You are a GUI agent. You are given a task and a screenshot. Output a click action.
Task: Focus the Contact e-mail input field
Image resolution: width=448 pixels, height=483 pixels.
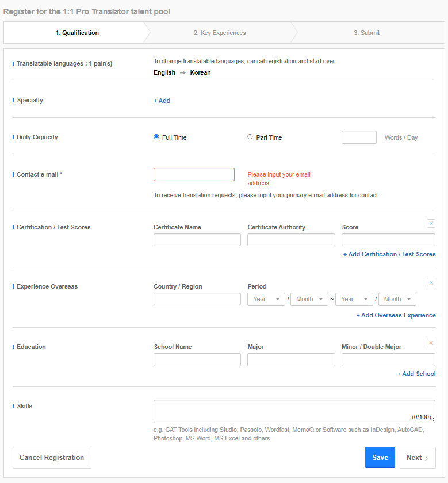(194, 174)
